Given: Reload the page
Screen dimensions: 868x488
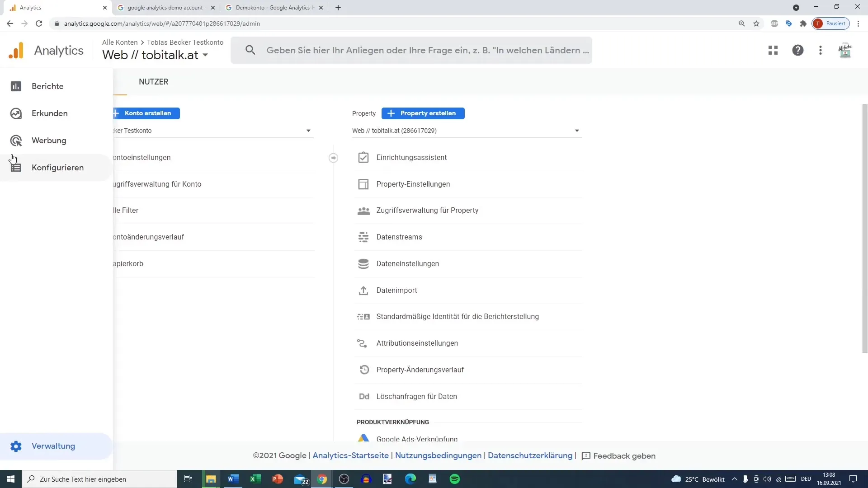Looking at the screenshot, I should (x=39, y=23).
